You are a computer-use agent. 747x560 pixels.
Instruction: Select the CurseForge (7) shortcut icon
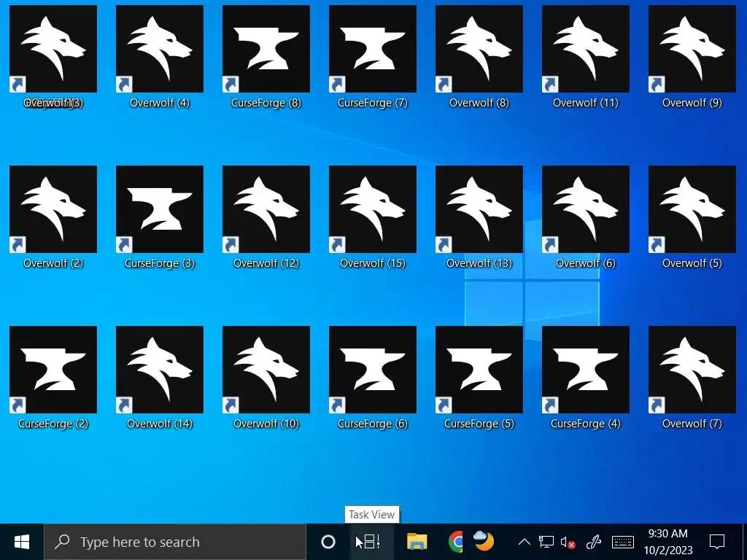pyautogui.click(x=373, y=49)
